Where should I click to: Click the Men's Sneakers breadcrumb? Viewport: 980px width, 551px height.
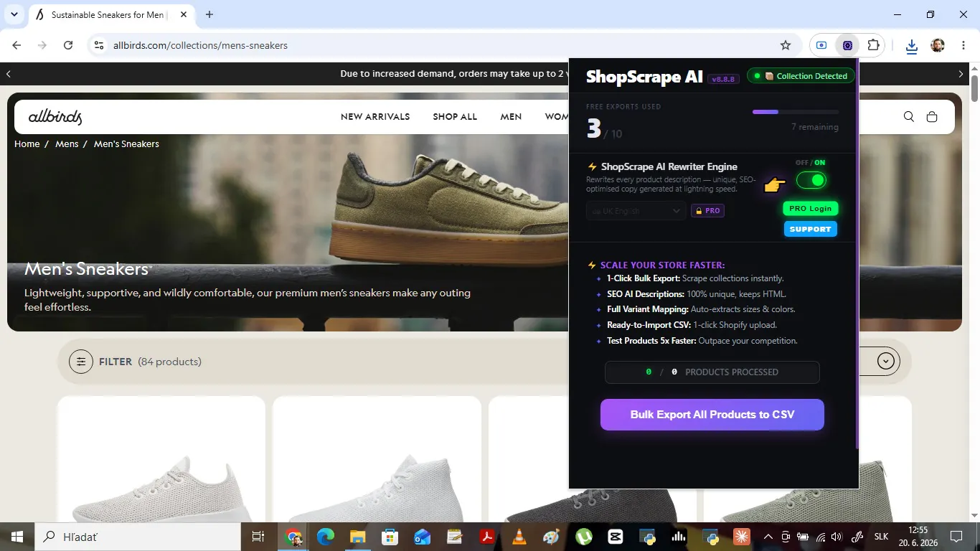(x=126, y=144)
